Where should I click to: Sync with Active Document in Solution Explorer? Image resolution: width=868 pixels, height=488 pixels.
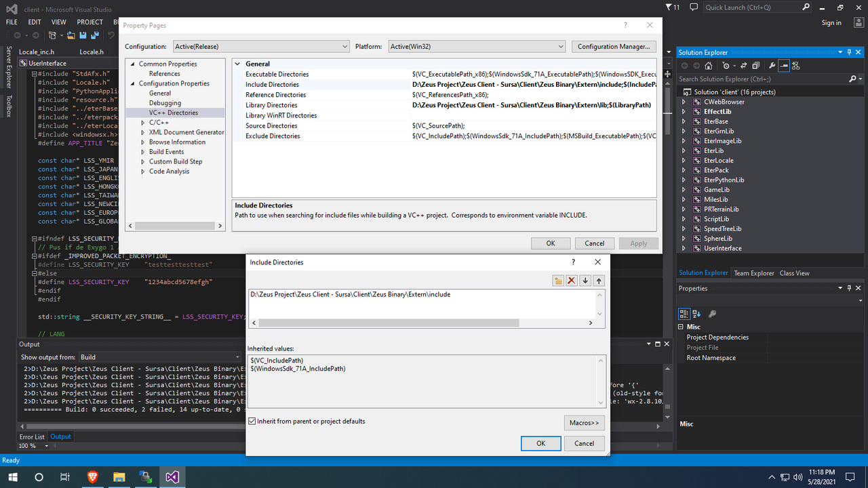[745, 66]
